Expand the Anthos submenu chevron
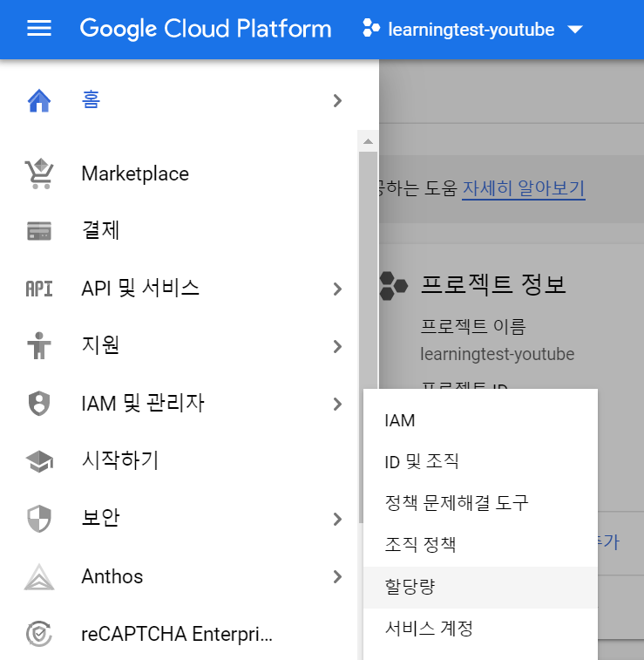The height and width of the screenshot is (660, 644). pos(337,576)
